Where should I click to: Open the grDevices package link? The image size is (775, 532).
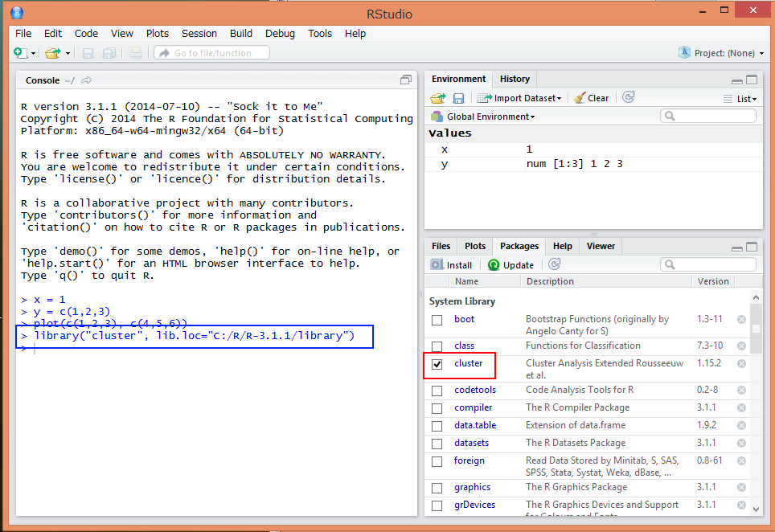pos(474,505)
